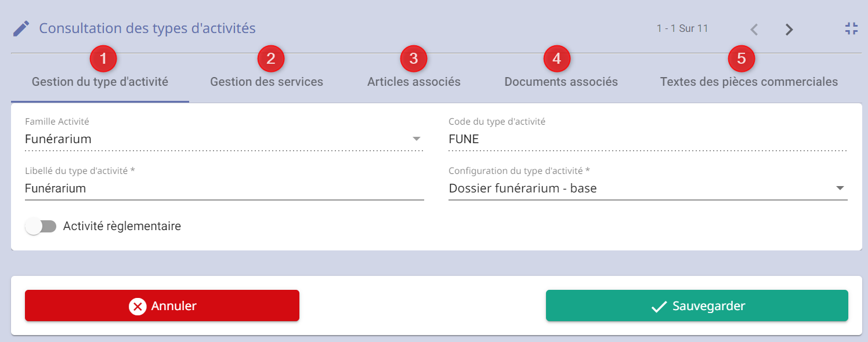Click the collapse fullscreen icon
This screenshot has height=342, width=868.
point(851,28)
